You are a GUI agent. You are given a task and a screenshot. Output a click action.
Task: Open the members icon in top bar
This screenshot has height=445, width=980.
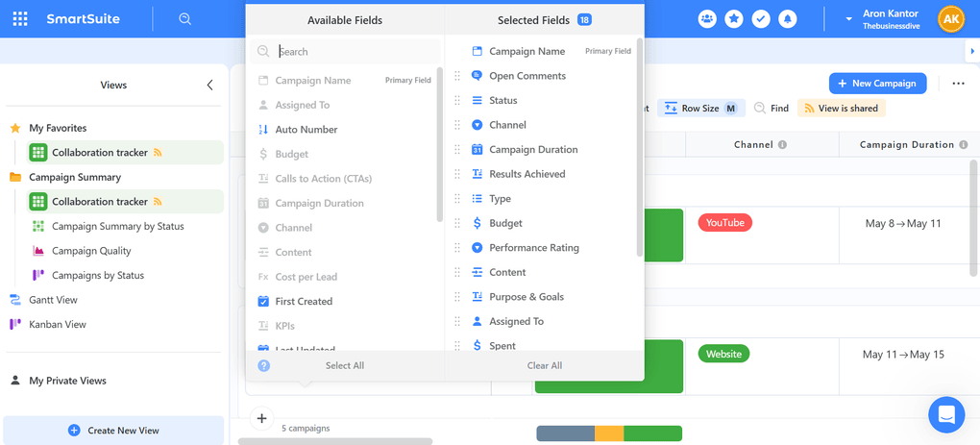coord(707,19)
